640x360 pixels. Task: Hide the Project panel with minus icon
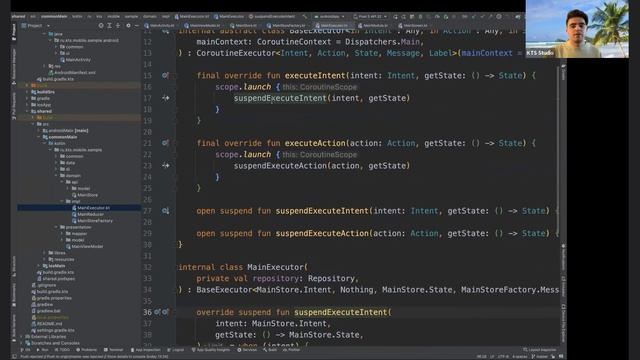(137, 25)
